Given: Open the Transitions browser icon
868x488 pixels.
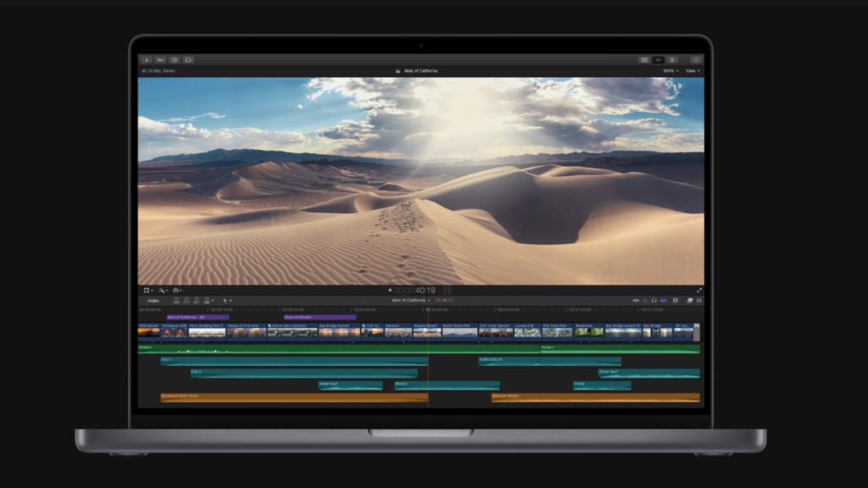Looking at the screenshot, I should [699, 300].
